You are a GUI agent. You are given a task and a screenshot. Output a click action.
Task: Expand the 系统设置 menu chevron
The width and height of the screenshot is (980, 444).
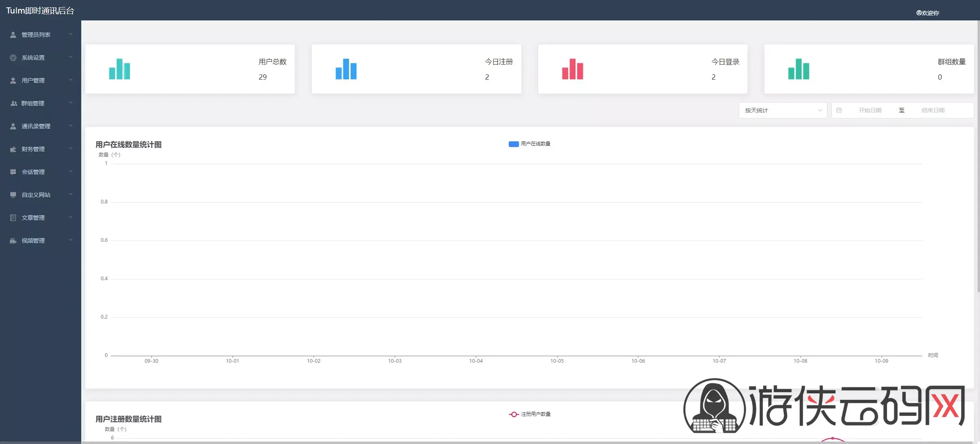point(71,57)
